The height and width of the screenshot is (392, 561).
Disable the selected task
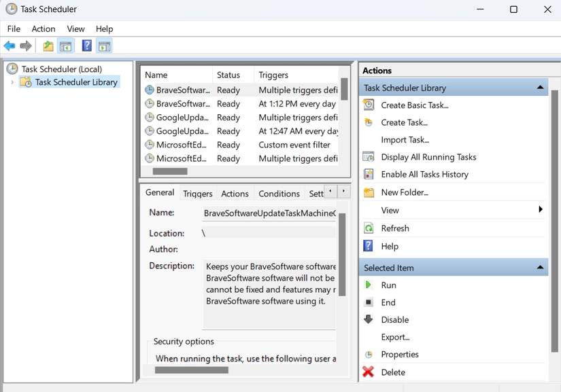(x=394, y=320)
